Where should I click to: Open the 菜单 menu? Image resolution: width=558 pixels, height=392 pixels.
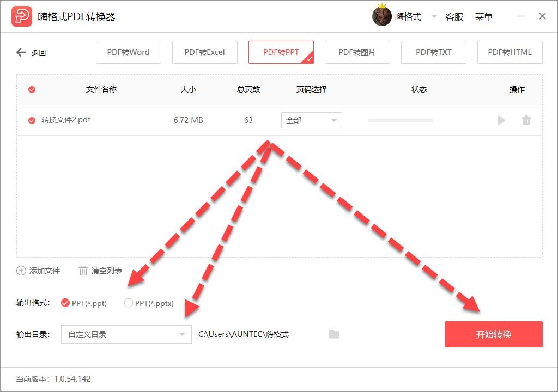(484, 16)
